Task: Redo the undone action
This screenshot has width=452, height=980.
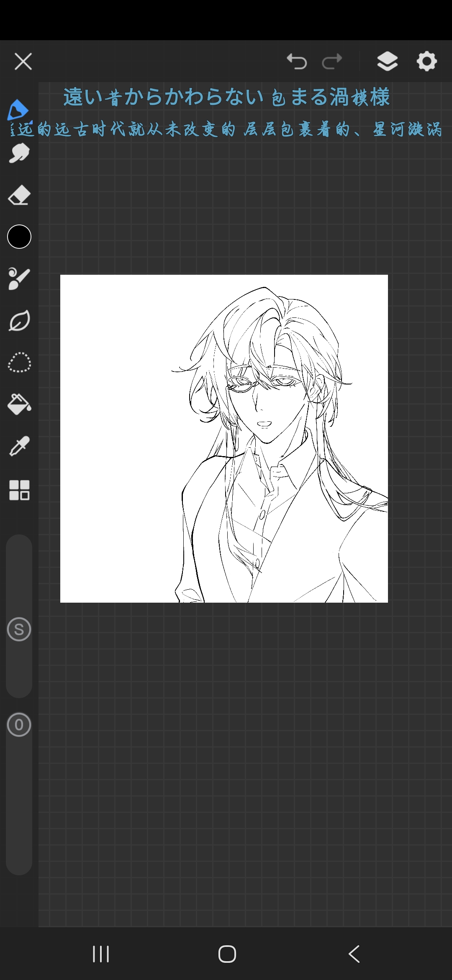Action: point(332,62)
